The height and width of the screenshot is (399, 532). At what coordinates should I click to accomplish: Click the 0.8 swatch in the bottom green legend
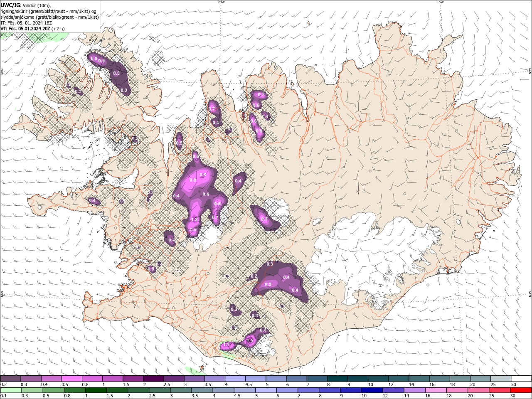(75, 390)
